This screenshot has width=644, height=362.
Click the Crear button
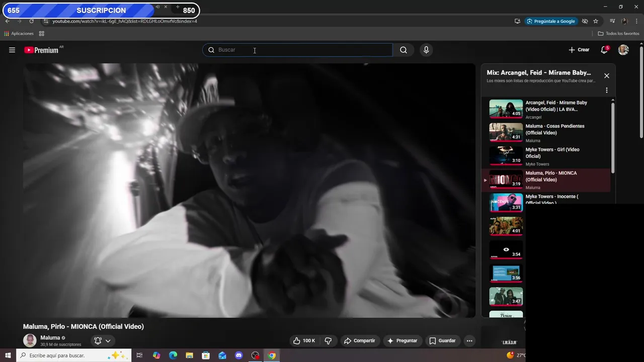point(579,50)
